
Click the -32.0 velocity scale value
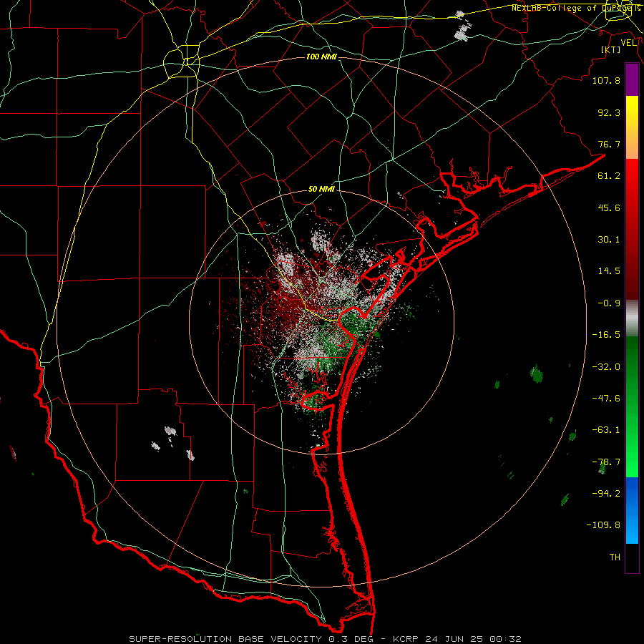click(606, 367)
